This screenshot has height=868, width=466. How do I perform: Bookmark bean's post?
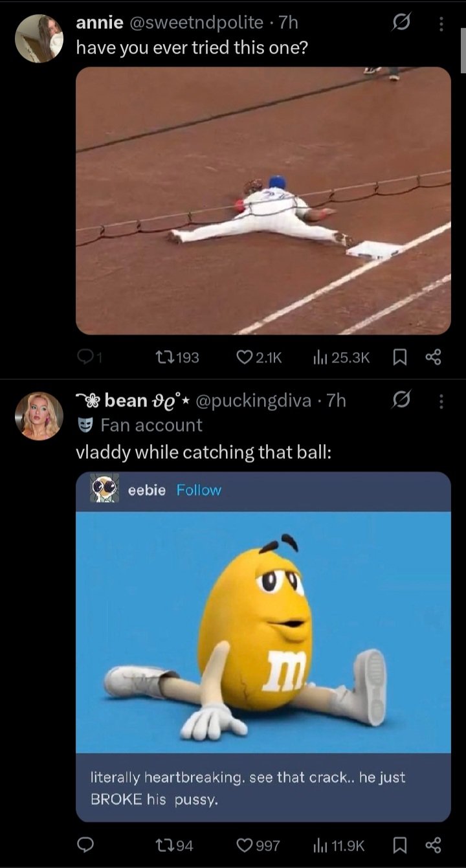(x=399, y=845)
